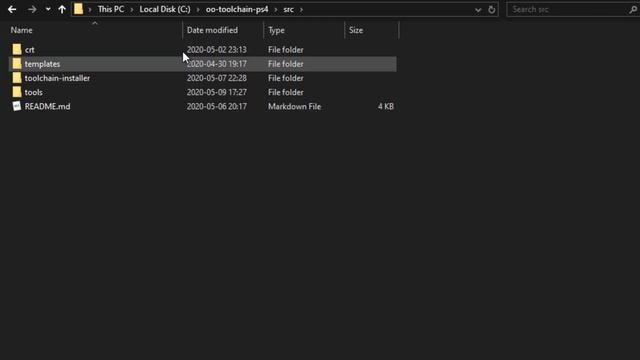Open address bar history dropdown
The height and width of the screenshot is (360, 640).
click(x=478, y=10)
